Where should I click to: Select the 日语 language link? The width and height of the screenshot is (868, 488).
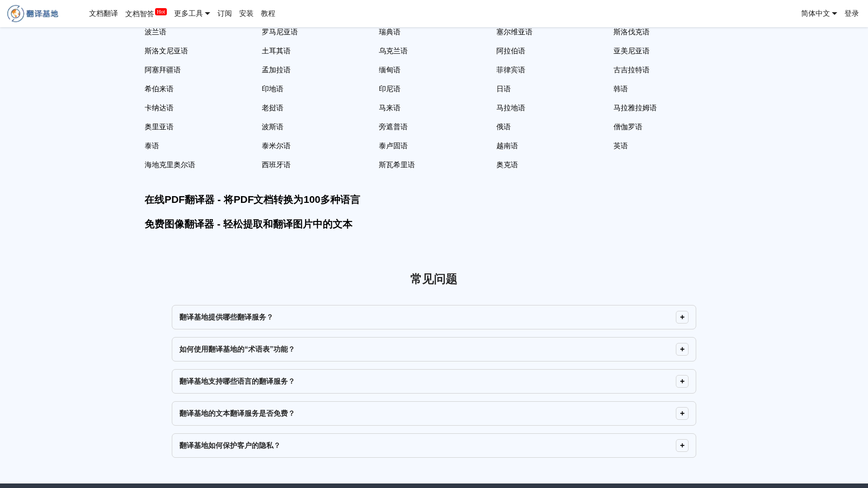click(503, 89)
